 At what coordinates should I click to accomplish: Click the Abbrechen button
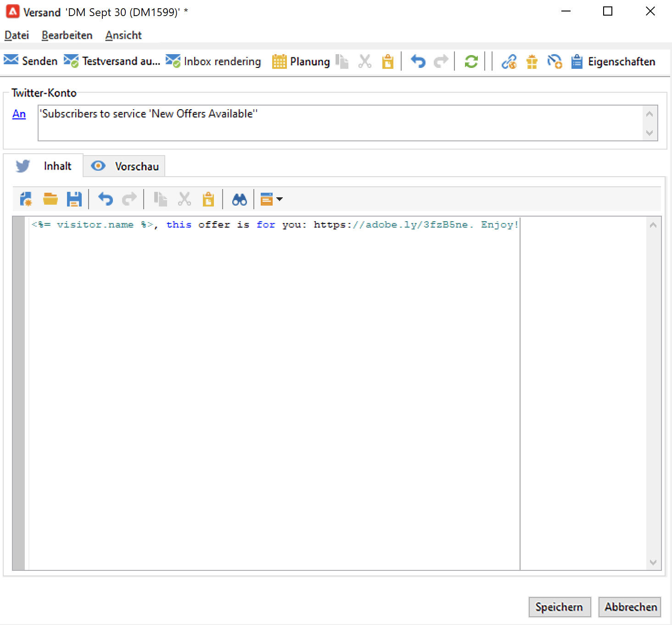[630, 607]
